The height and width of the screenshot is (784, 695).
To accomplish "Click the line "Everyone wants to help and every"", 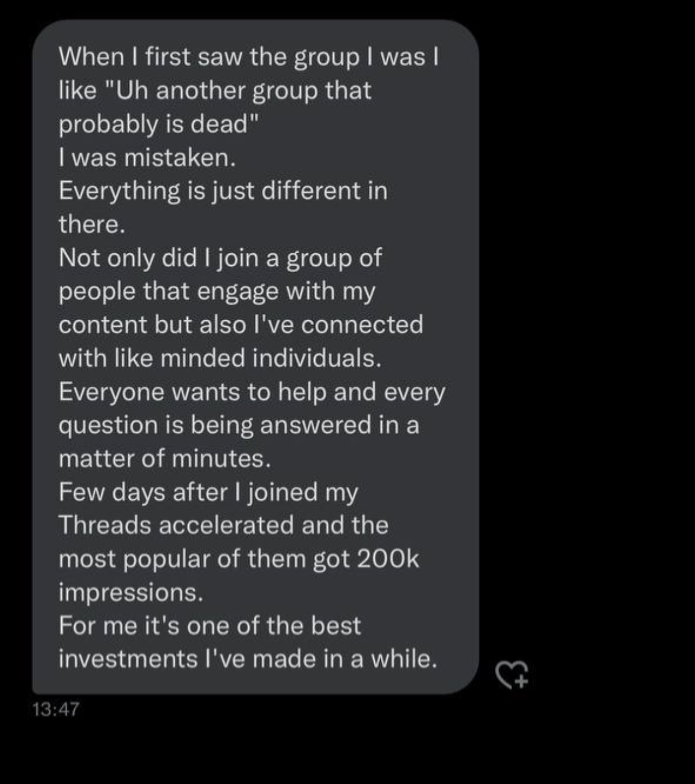I will coord(251,392).
